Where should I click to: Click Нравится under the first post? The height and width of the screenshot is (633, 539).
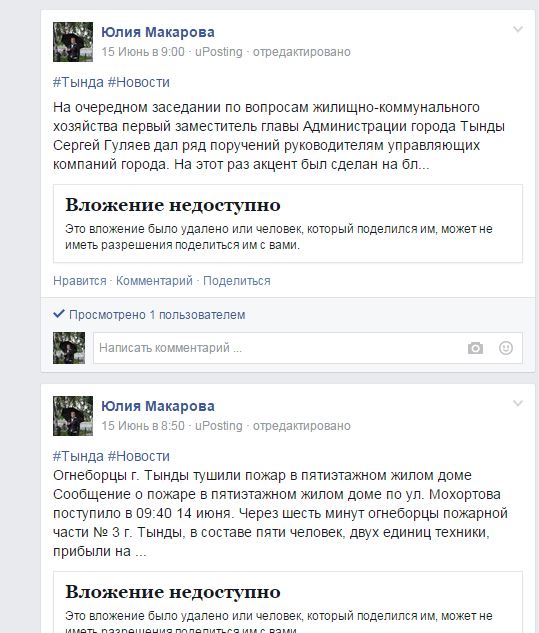coord(80,281)
